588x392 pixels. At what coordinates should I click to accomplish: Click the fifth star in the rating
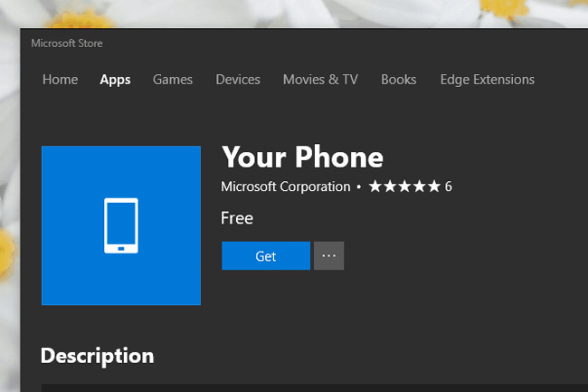click(434, 186)
